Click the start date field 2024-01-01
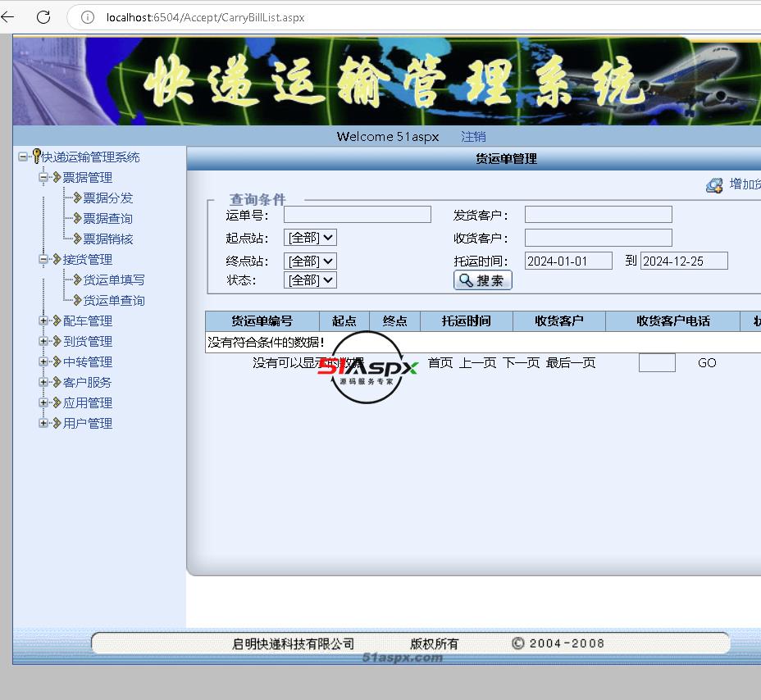 (568, 261)
